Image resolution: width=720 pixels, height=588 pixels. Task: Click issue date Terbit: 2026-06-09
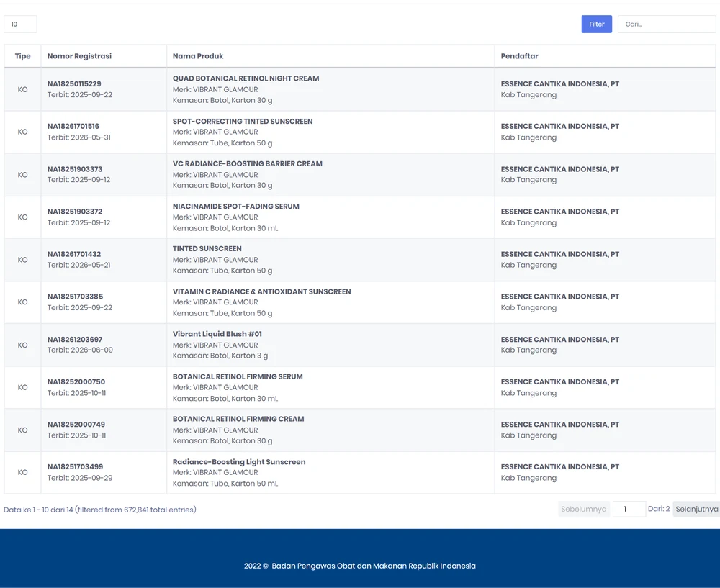point(80,350)
